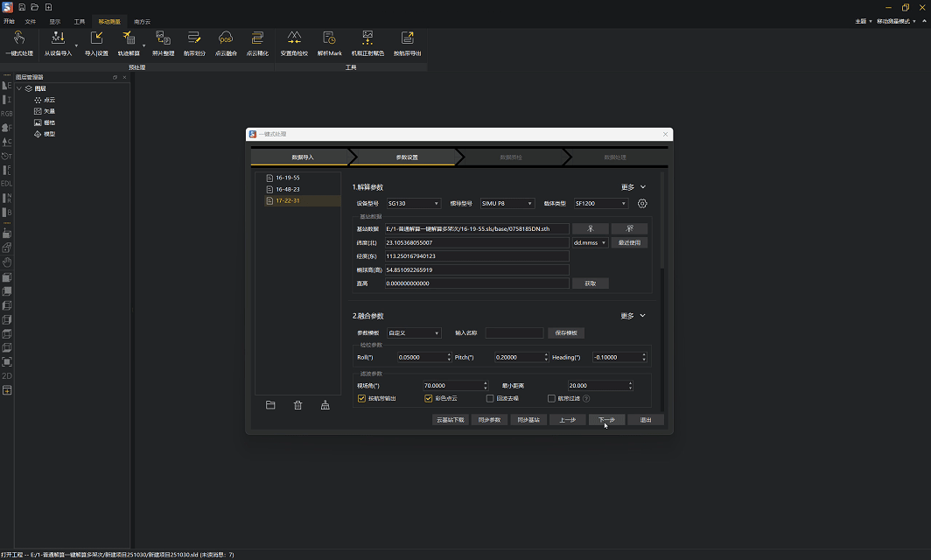Image resolution: width=931 pixels, height=560 pixels.
Task: Disable the 彩色点云 checkbox
Action: click(428, 398)
